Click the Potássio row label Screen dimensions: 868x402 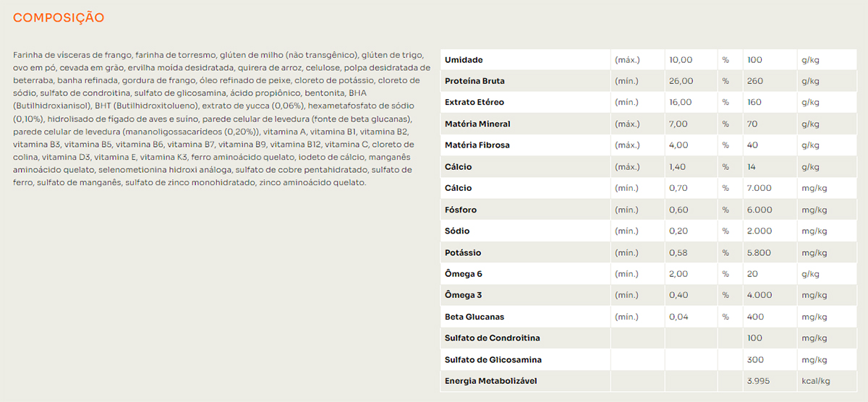pyautogui.click(x=463, y=253)
